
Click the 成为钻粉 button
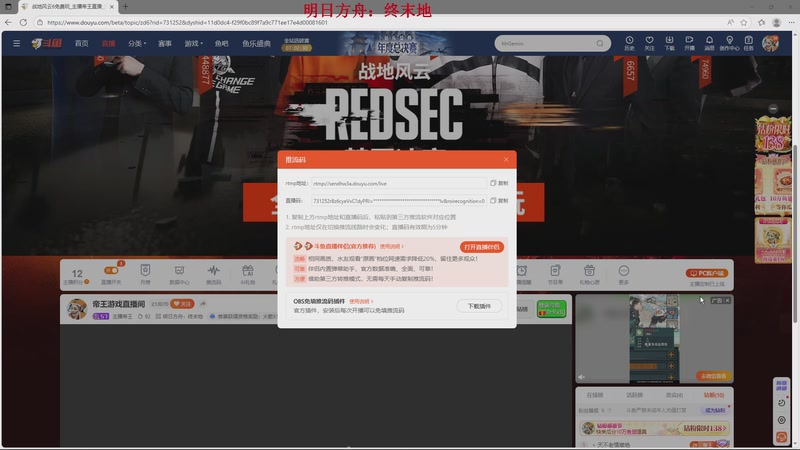(715, 410)
